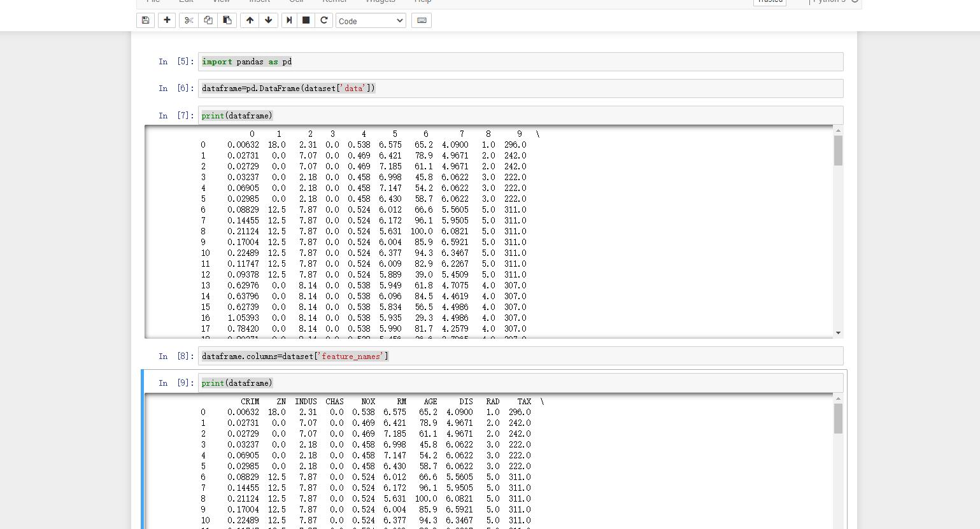Click column number 5 header in the In [7] output

(x=395, y=134)
